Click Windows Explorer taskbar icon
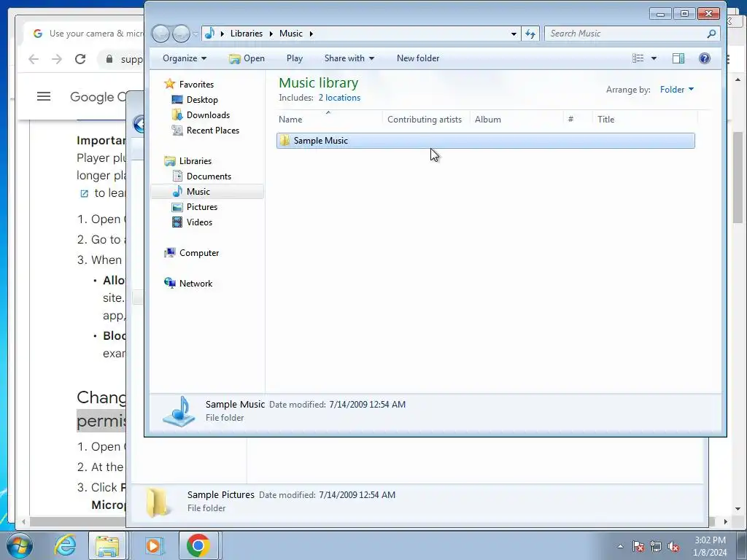Image resolution: width=747 pixels, height=560 pixels. 108,545
